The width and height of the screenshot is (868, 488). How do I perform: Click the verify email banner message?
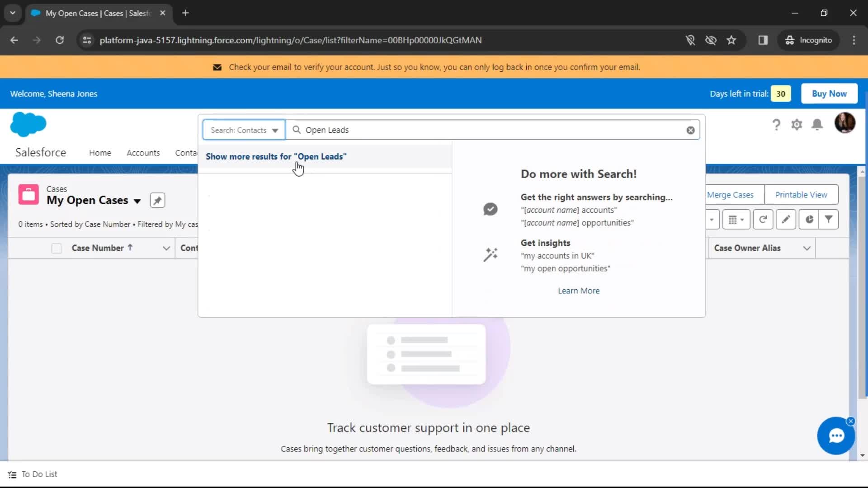point(434,67)
